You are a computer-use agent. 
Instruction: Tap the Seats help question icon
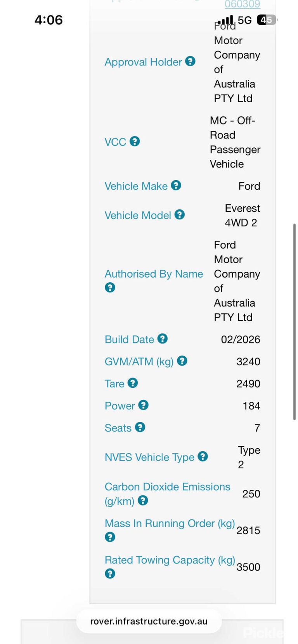tap(140, 427)
